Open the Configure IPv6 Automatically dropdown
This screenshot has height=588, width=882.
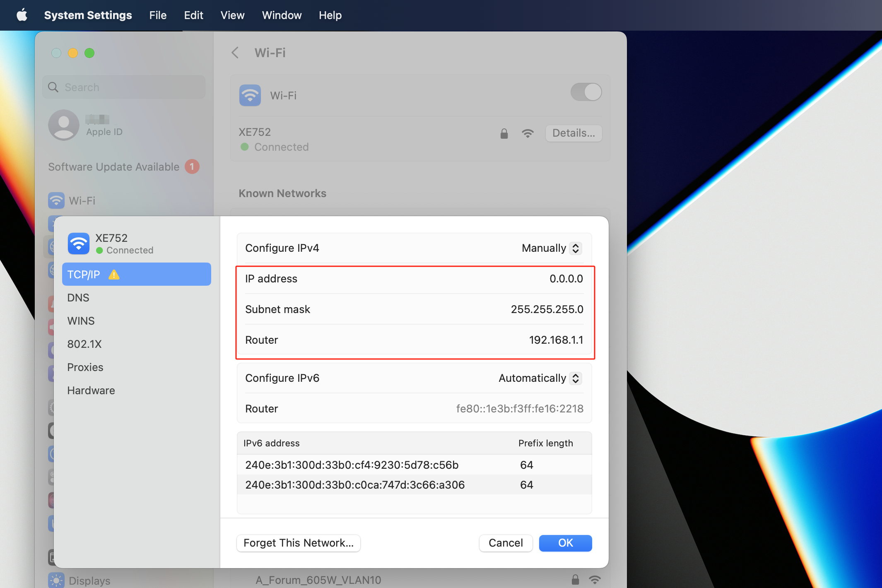coord(540,378)
